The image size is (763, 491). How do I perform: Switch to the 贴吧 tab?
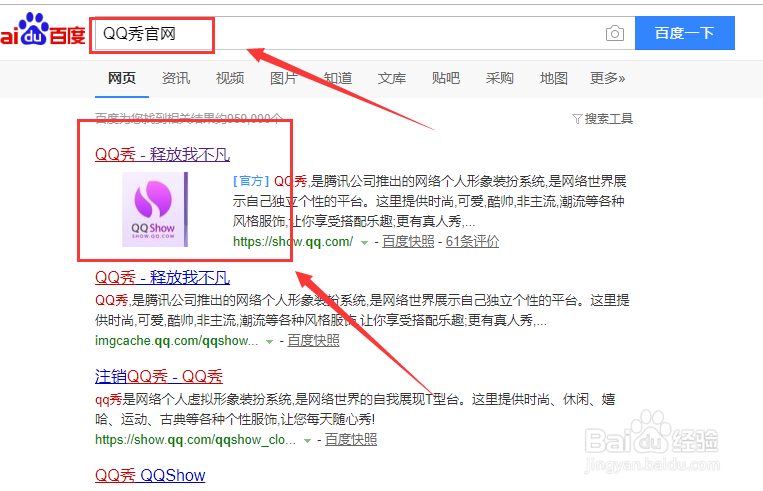tap(446, 78)
